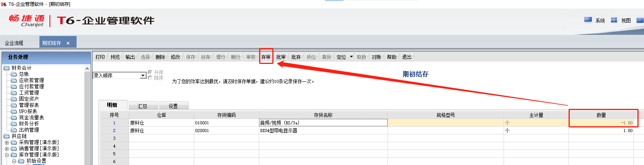Viewport: 644px width, 165px height.
Task: Click the 业务处理 panel header
Action: pyautogui.click(x=46, y=57)
